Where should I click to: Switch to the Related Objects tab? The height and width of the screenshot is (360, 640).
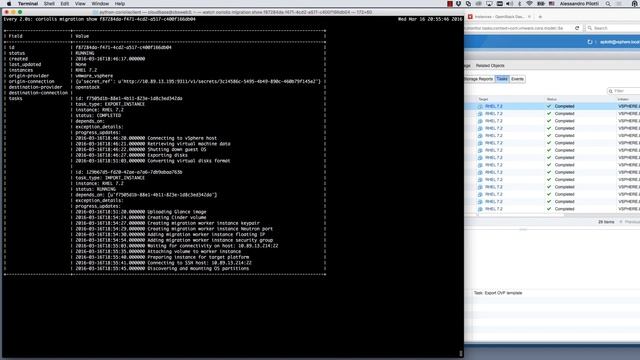pyautogui.click(x=490, y=66)
